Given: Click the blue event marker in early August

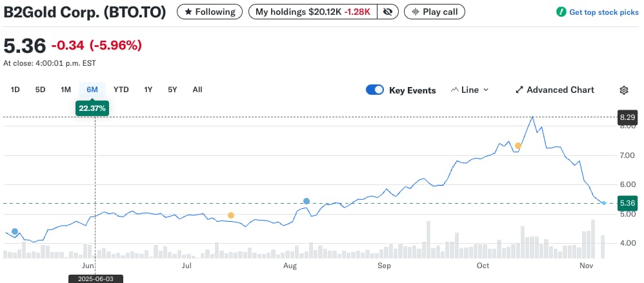Looking at the screenshot, I should [x=307, y=201].
